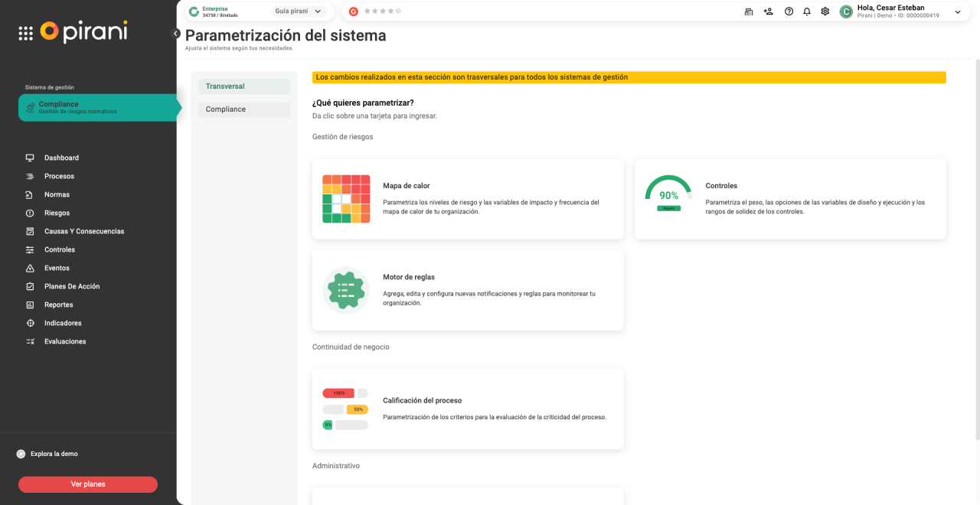This screenshot has width=980, height=505.
Task: Open the Mapa de calor card
Action: pyautogui.click(x=468, y=199)
